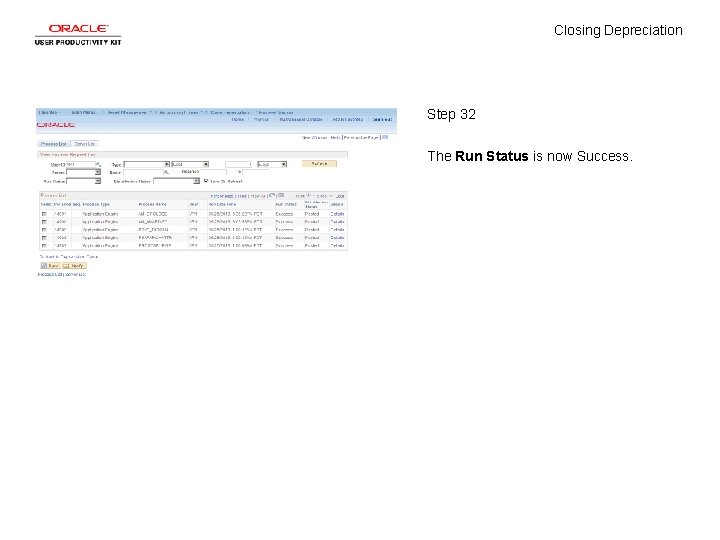Tick the Select checkbox in the last process row
This screenshot has height=540, width=720.
(44, 246)
